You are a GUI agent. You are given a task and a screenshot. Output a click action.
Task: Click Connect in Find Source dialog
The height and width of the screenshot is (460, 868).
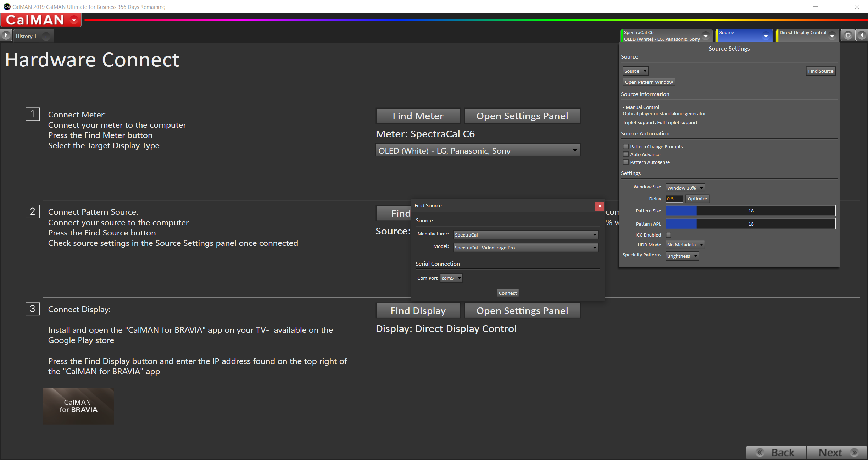click(x=508, y=293)
